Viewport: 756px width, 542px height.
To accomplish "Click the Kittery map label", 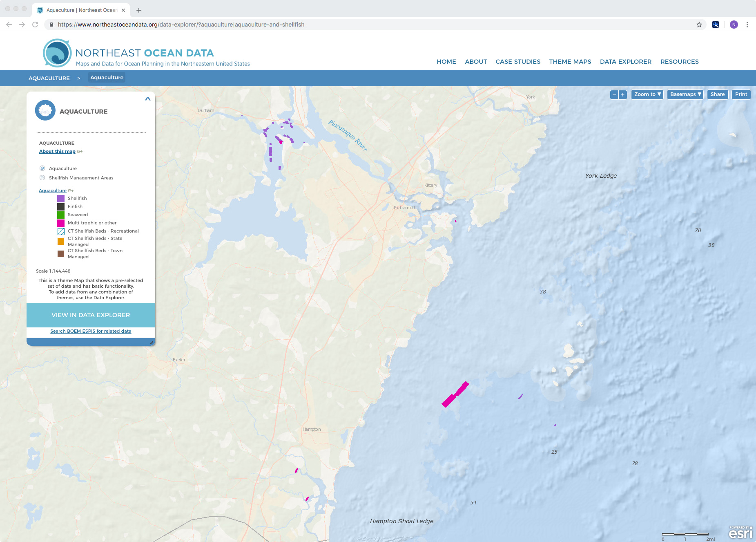I will point(430,185).
